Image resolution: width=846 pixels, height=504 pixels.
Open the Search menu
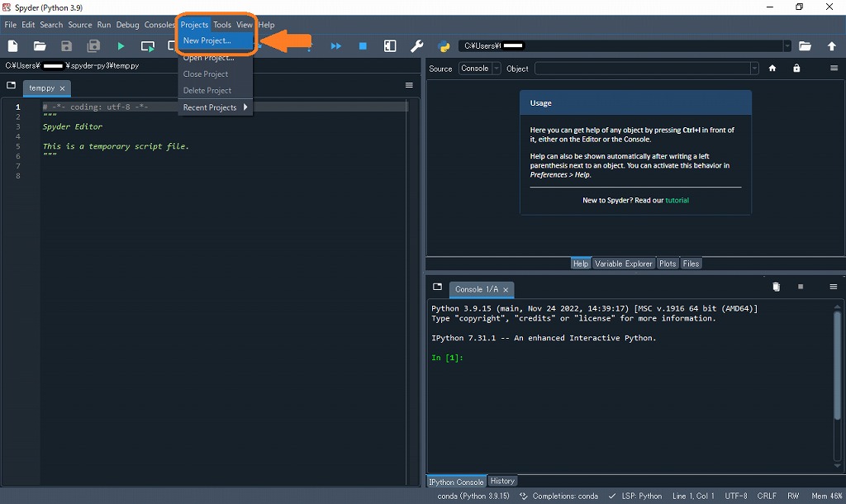[x=51, y=25]
